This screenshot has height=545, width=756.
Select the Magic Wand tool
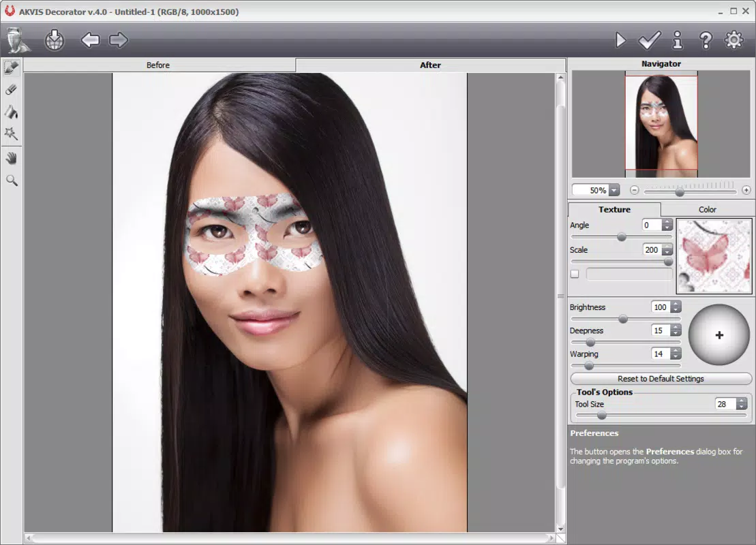tap(11, 134)
